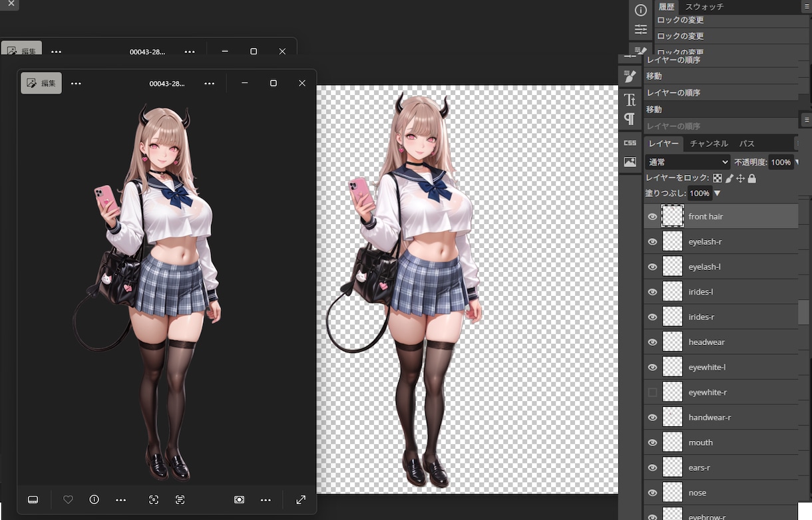
Task: Switch to the スウォッチ tab
Action: coord(704,7)
